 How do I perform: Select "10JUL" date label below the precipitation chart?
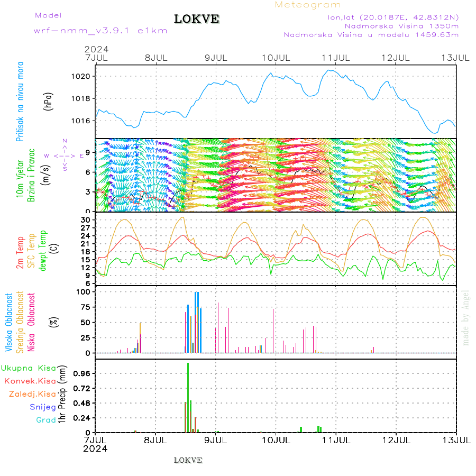(x=276, y=440)
